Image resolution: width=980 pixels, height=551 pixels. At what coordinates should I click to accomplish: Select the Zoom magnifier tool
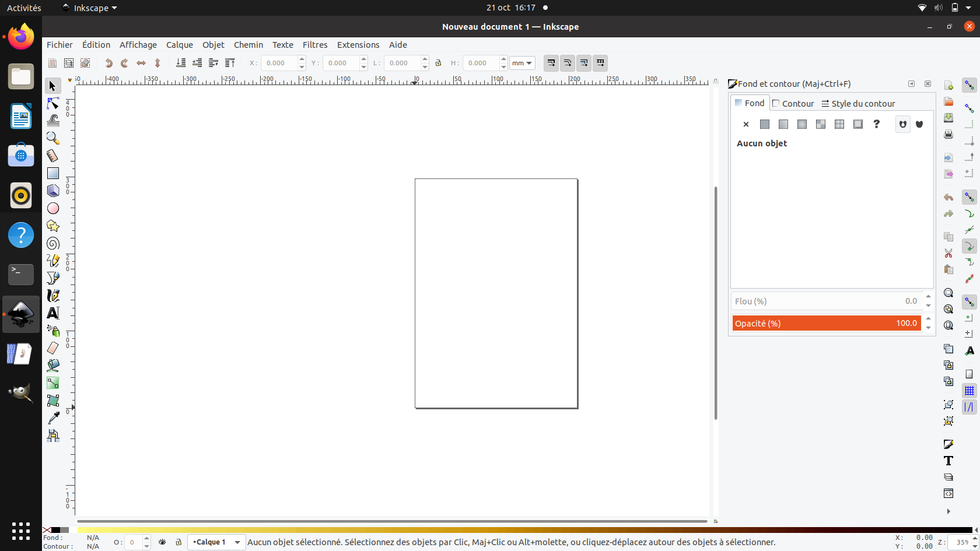point(53,138)
